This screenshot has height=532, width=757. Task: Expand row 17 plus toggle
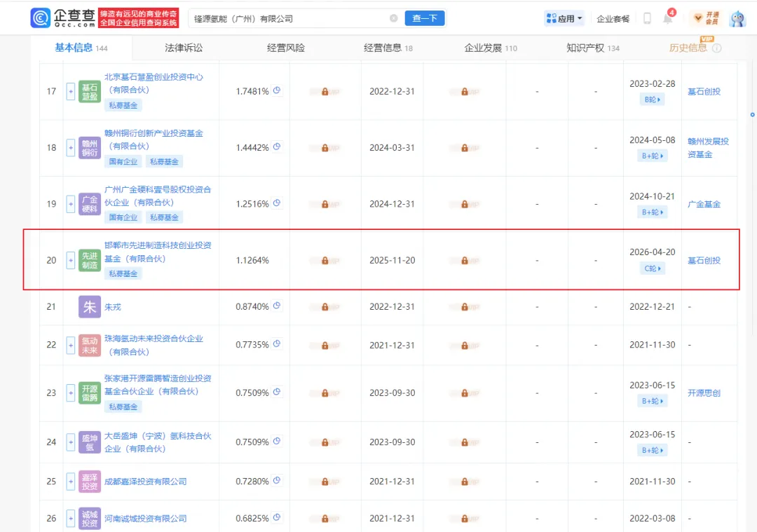[x=71, y=91]
